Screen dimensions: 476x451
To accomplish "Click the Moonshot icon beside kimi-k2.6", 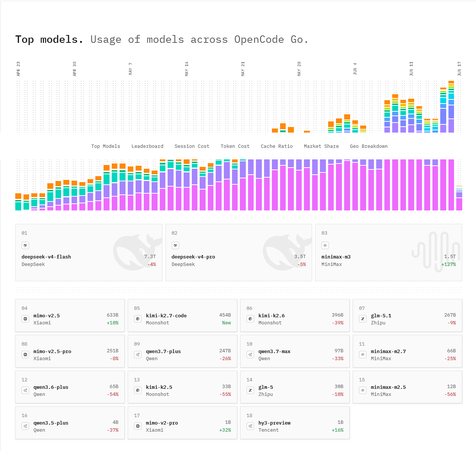I will point(250,319).
